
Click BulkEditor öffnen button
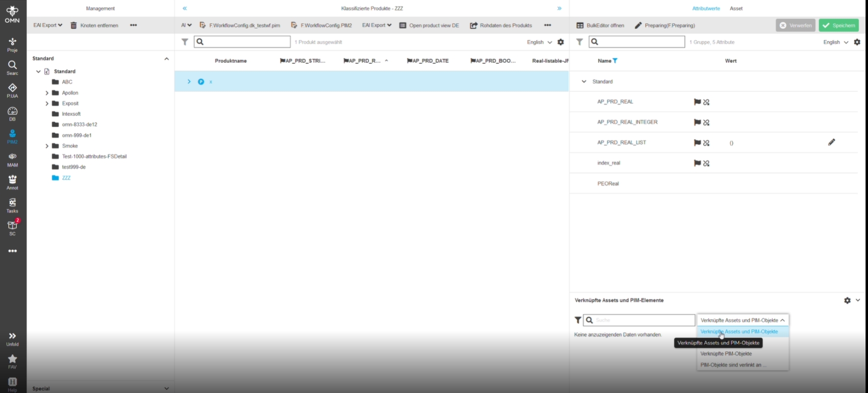coord(600,25)
